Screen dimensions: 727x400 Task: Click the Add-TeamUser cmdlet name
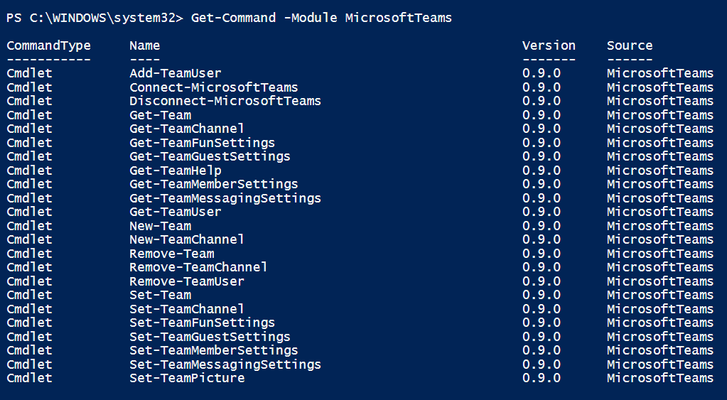(x=175, y=73)
